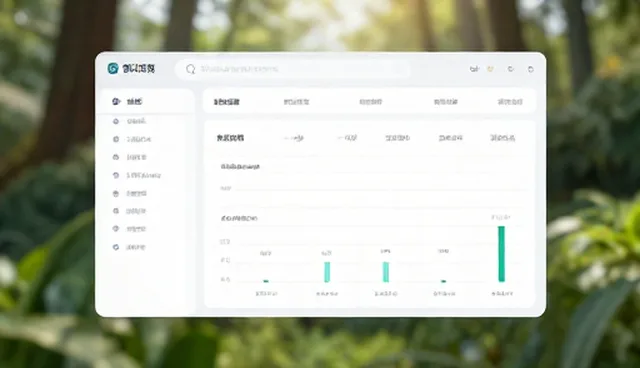This screenshot has height=368, width=640.
Task: Switch to the second tab in top tab bar
Action: [x=296, y=102]
